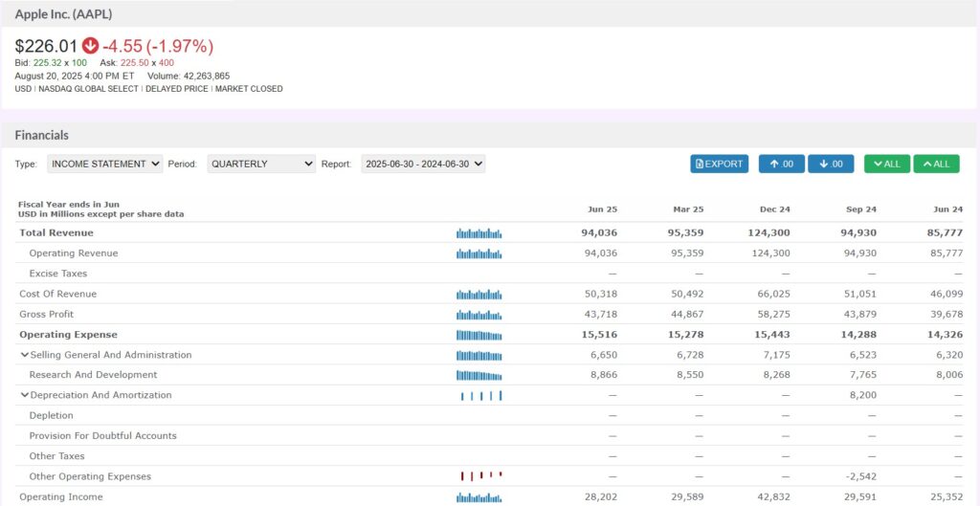Click the Export button
This screenshot has width=980, height=506.
click(x=720, y=164)
